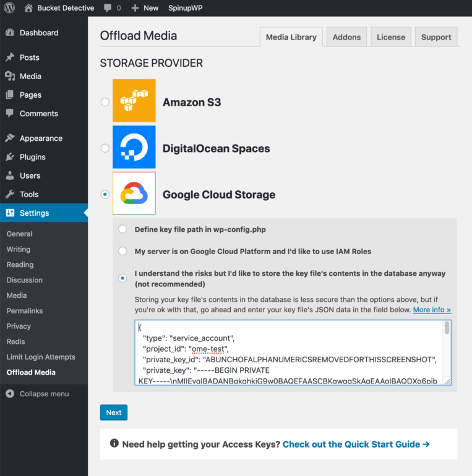Switch to the Addons tab
Viewport: 472px width, 476px height.
click(x=346, y=37)
